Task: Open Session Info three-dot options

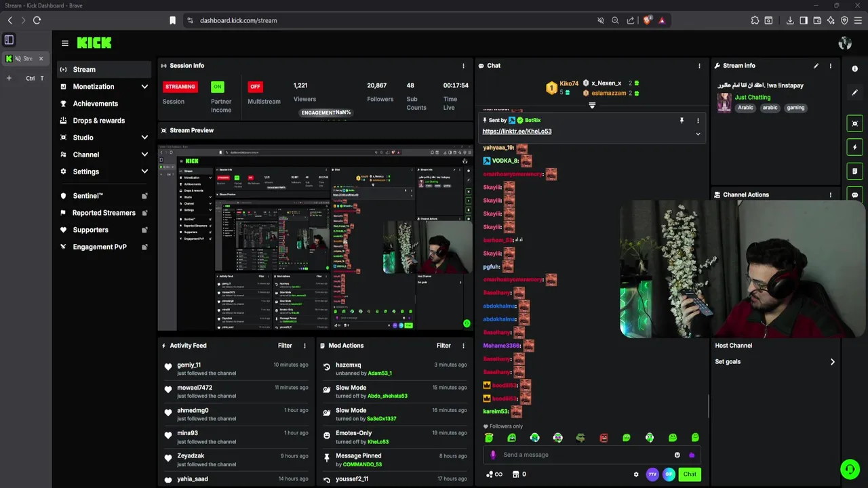Action: [x=463, y=66]
